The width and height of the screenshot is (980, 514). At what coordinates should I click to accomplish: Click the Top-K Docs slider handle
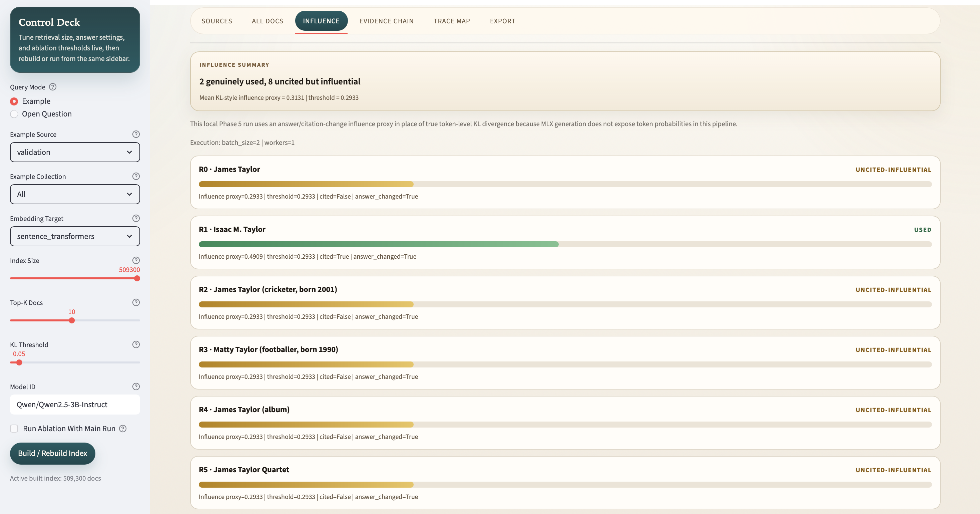[x=71, y=321]
